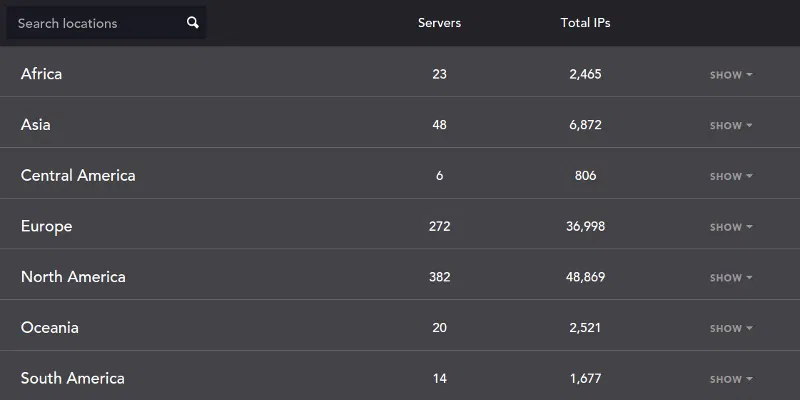Viewport: 800px width, 400px height.
Task: Click the Oceania region name
Action: (x=50, y=328)
